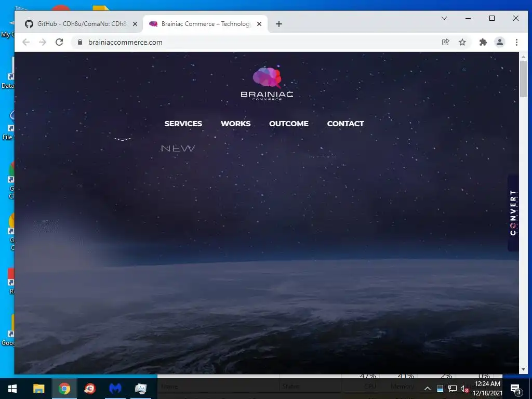The width and height of the screenshot is (532, 399).
Task: Click the scrollbar down arrow
Action: [x=523, y=369]
